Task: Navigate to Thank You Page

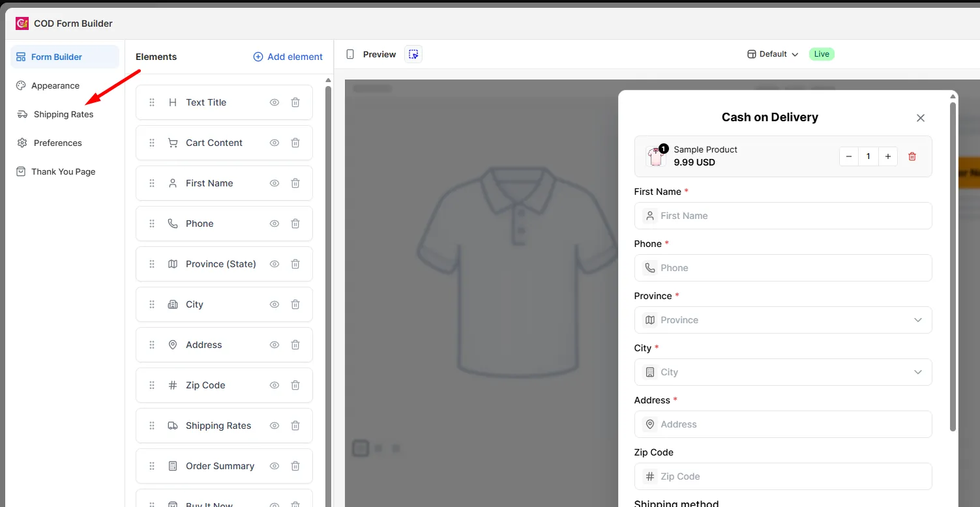Action: tap(65, 171)
